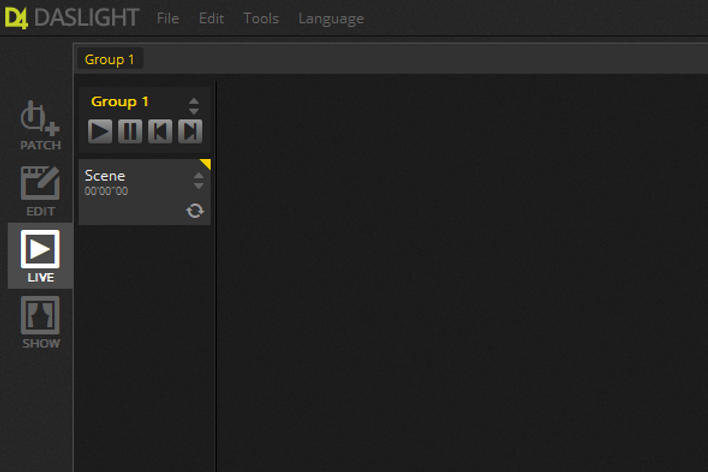
Task: Skip to next scene in Group 1
Action: click(x=190, y=131)
